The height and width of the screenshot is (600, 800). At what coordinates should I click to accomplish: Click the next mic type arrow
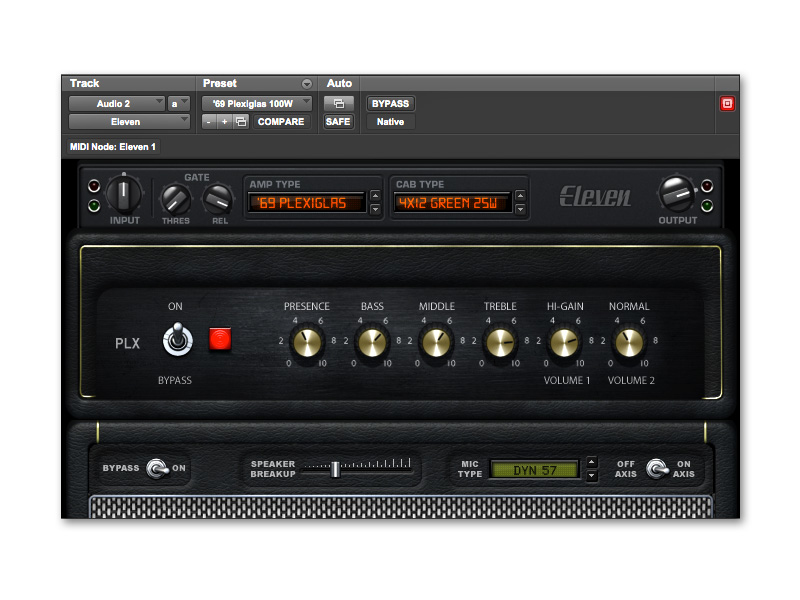[592, 475]
